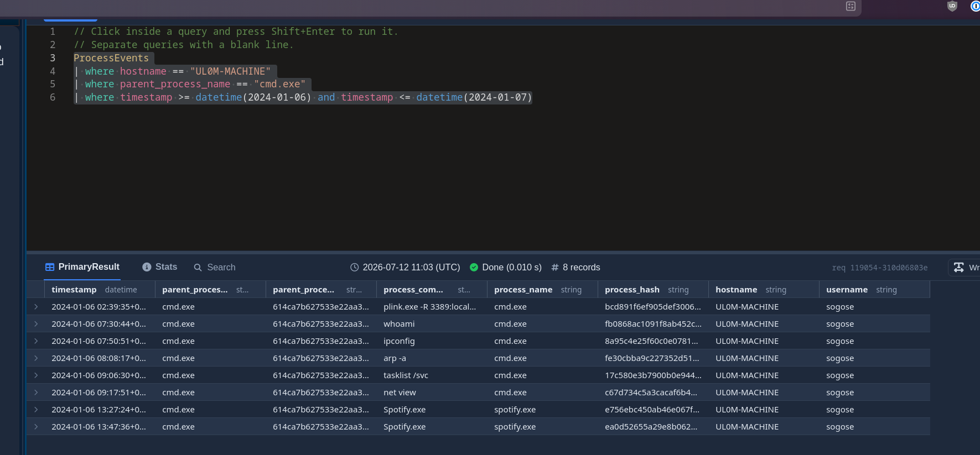Sort by the hostname column header
Screen dimensions: 980x455
[764, 290]
